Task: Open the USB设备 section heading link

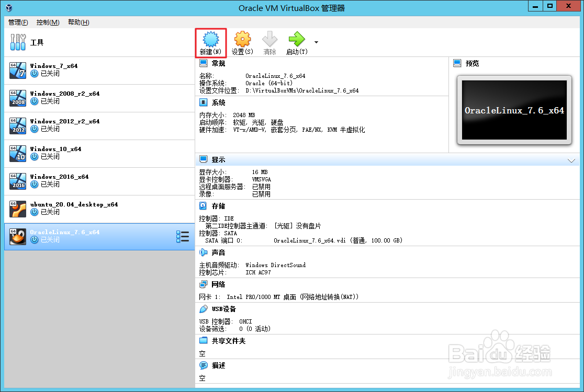Action: [224, 309]
